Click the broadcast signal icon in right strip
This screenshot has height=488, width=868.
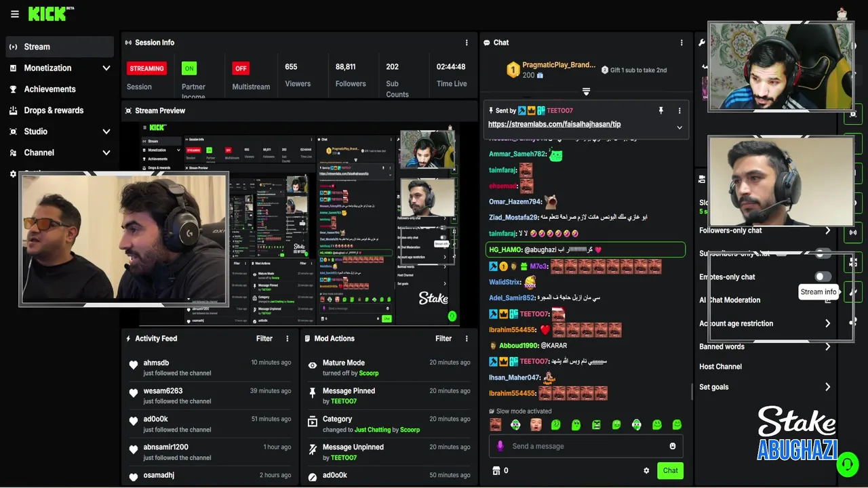[852, 232]
